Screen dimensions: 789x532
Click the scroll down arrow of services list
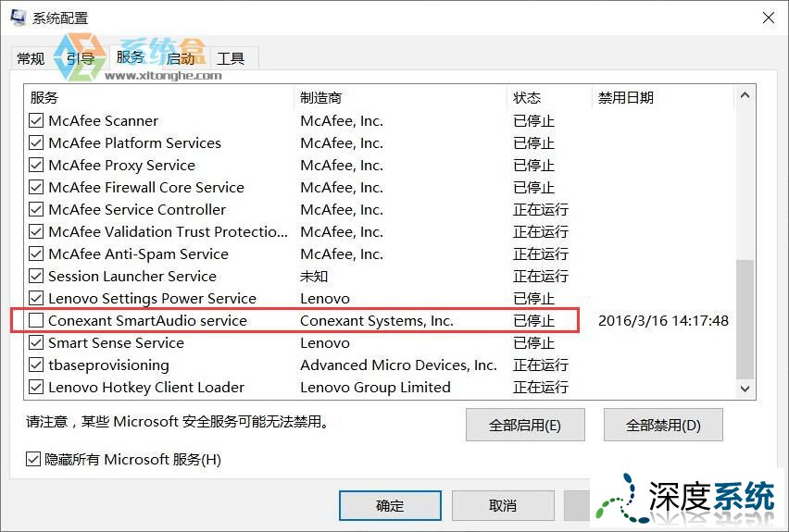click(745, 389)
